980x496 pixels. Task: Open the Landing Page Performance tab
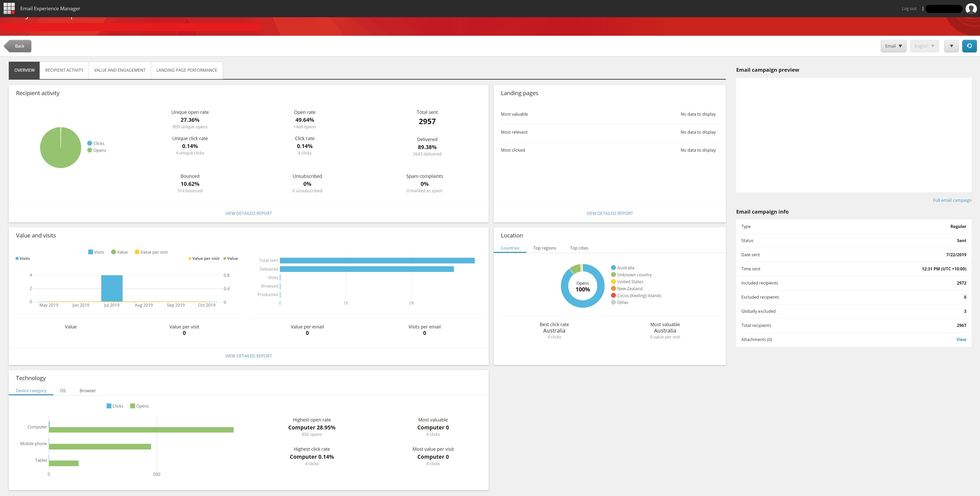[x=186, y=70]
